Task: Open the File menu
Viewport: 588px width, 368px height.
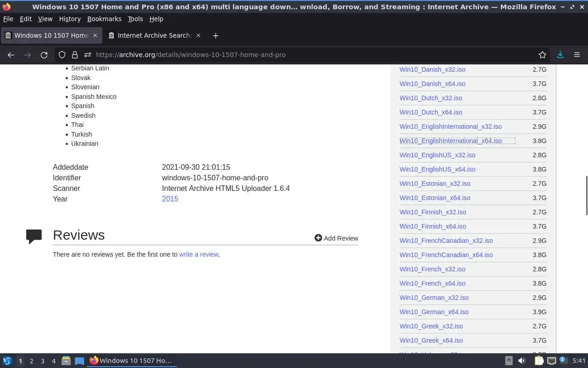Action: 8,19
